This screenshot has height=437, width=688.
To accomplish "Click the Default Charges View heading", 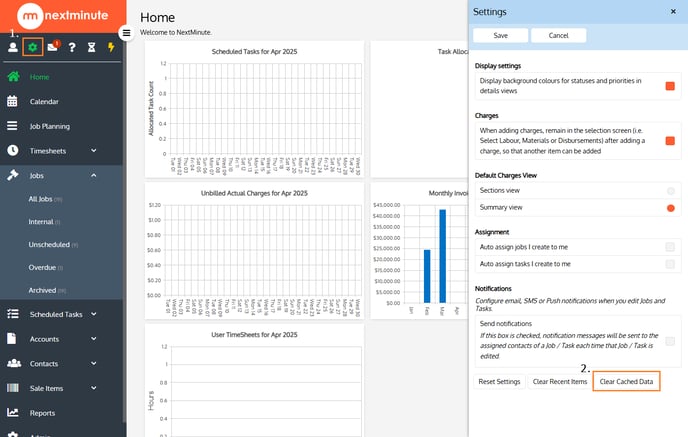I will 505,175.
